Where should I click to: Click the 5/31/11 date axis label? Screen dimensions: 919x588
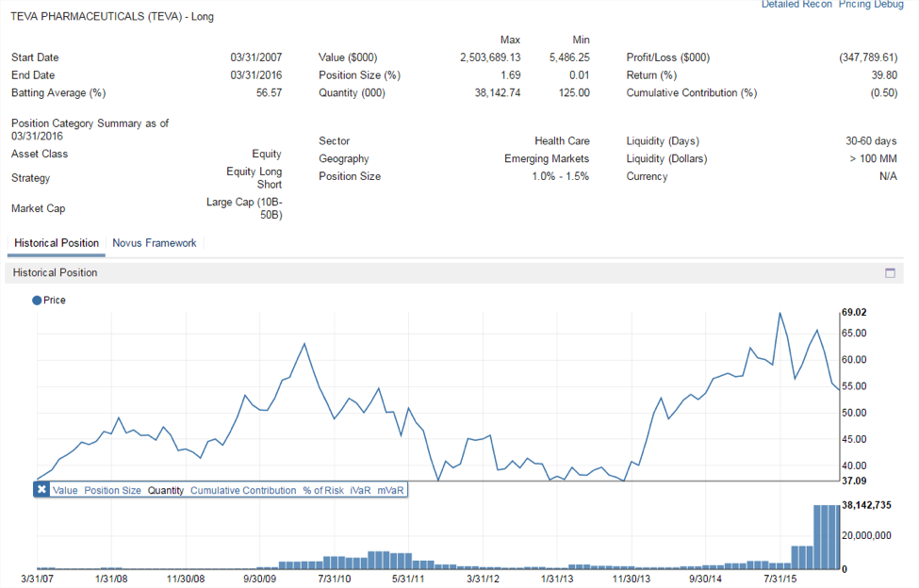point(408,579)
